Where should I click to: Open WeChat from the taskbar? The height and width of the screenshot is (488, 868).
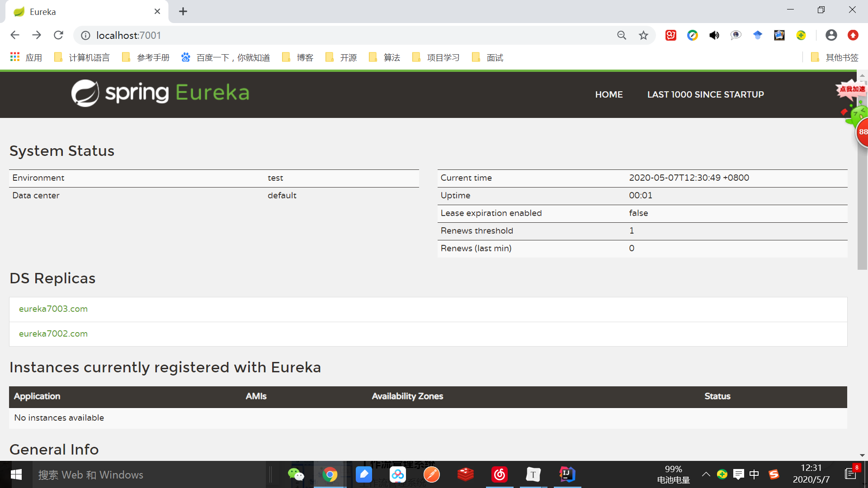(296, 474)
